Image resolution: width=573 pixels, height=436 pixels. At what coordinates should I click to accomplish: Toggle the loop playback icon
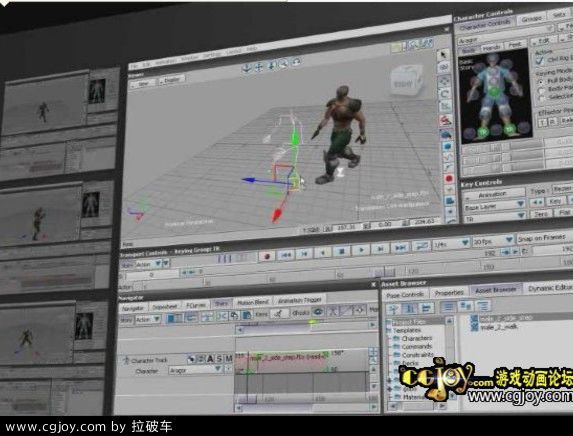click(421, 246)
